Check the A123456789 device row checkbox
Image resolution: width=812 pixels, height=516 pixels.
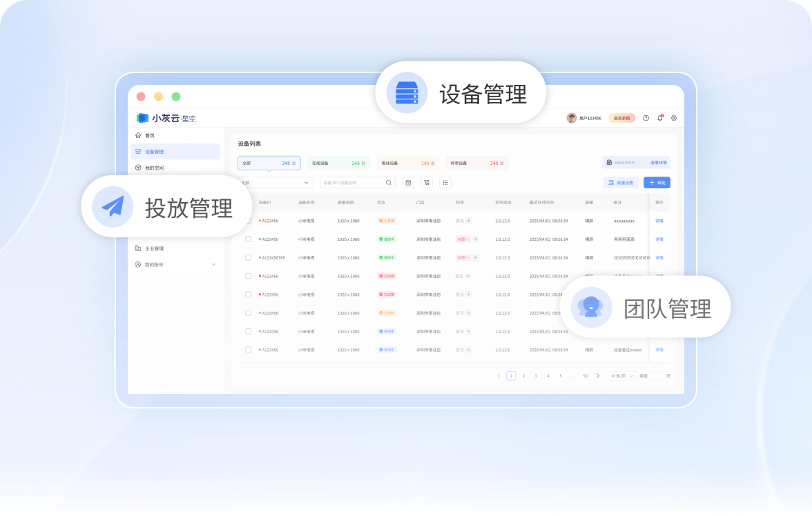(249, 257)
